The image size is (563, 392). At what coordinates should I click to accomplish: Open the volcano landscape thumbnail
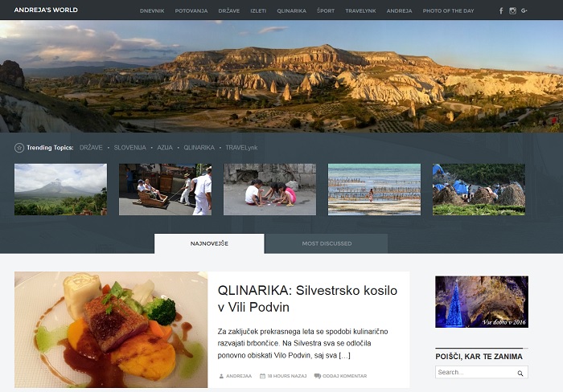point(60,190)
